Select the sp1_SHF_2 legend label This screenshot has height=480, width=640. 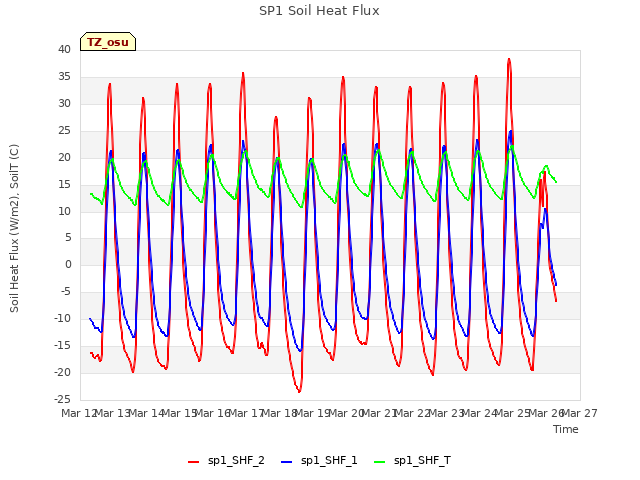pyautogui.click(x=236, y=460)
